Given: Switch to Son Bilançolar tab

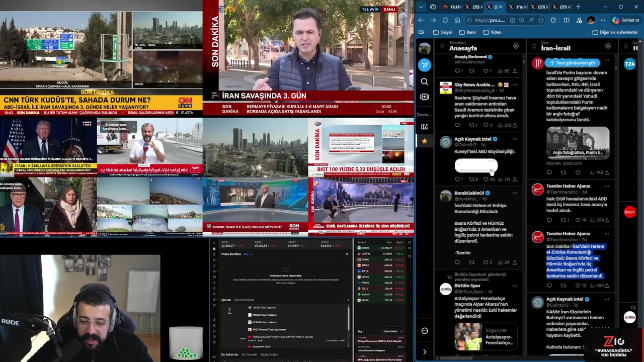Looking at the screenshot, I should click(244, 300).
